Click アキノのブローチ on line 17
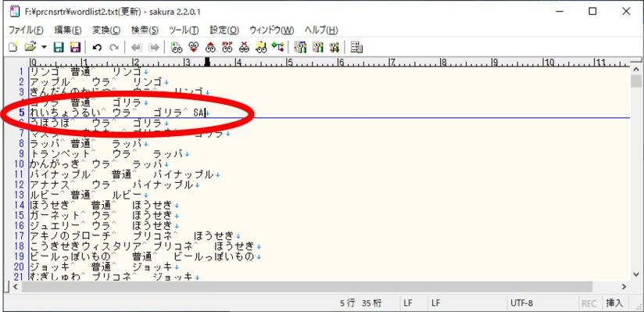 click(70, 235)
